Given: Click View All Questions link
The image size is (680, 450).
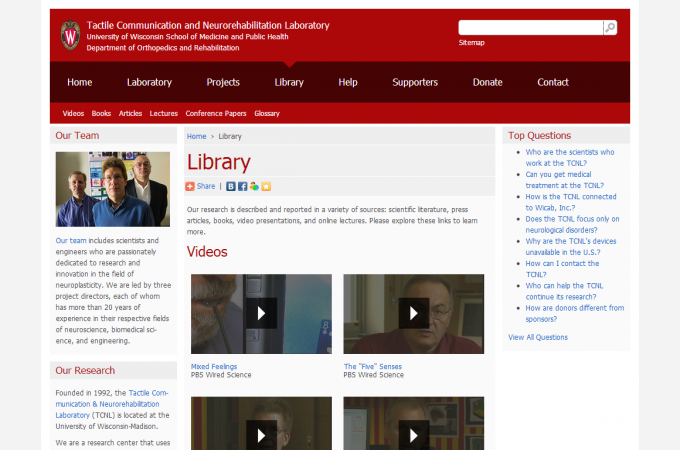Looking at the screenshot, I should [x=538, y=337].
